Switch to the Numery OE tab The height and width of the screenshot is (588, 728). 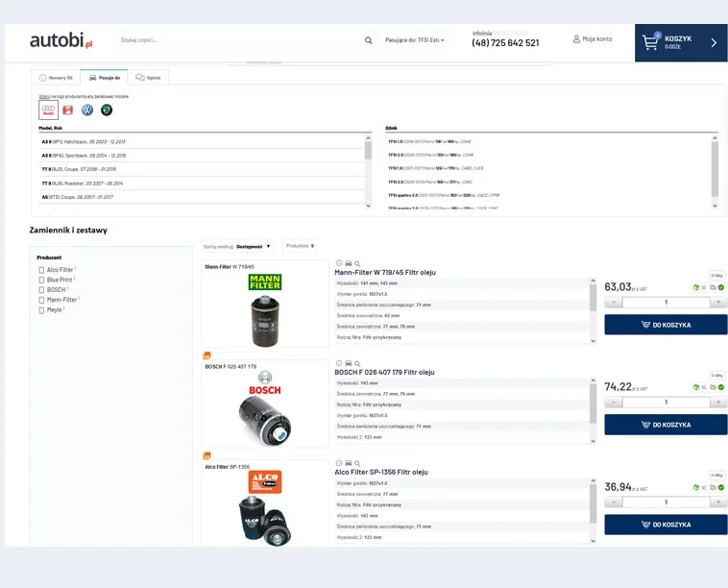click(56, 78)
